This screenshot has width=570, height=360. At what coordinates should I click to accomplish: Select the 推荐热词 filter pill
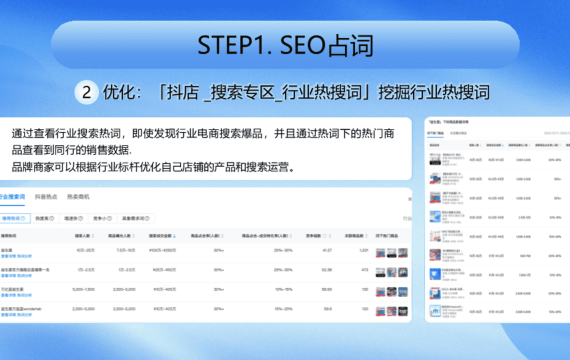14,218
